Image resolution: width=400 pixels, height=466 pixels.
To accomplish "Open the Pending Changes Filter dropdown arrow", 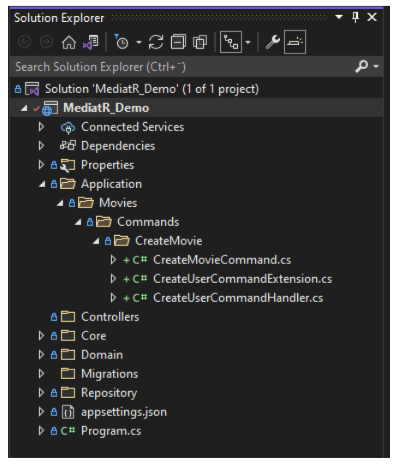I will 139,42.
